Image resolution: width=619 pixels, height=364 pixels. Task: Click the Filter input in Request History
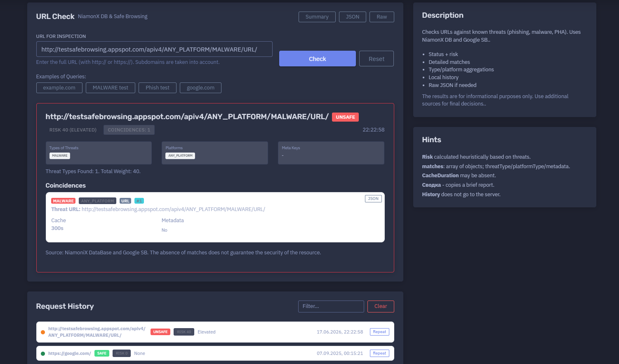coord(331,306)
